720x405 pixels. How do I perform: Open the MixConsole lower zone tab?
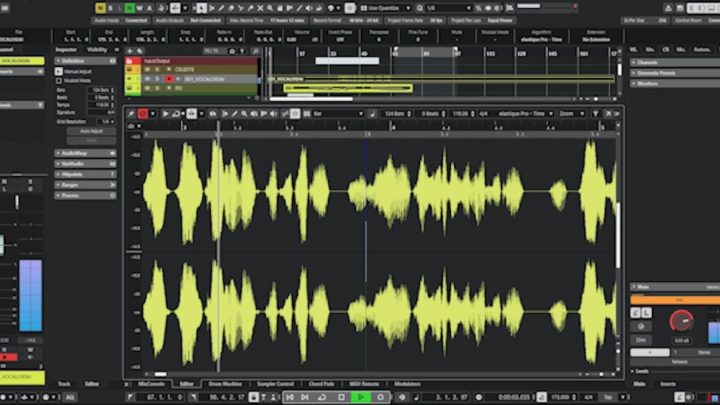[x=151, y=384]
